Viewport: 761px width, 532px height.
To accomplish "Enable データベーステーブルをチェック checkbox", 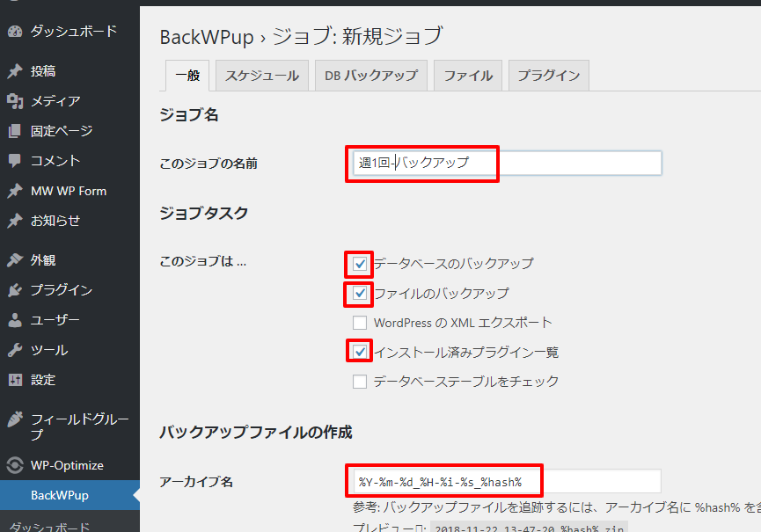I will click(x=360, y=382).
